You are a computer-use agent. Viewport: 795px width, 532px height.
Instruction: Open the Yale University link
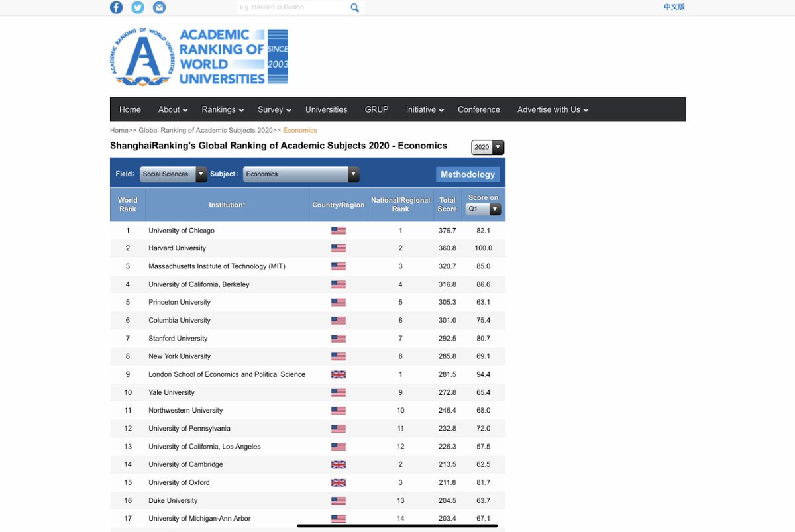[x=172, y=392]
